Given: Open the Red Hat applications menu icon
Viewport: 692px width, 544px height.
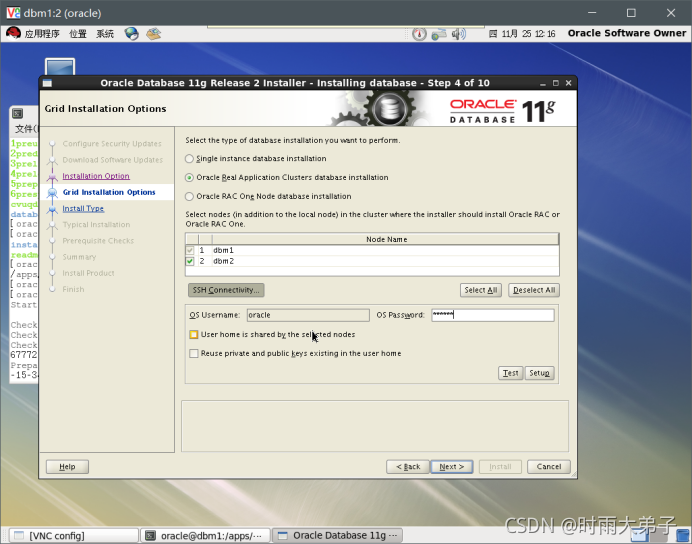Looking at the screenshot, I should [x=13, y=34].
